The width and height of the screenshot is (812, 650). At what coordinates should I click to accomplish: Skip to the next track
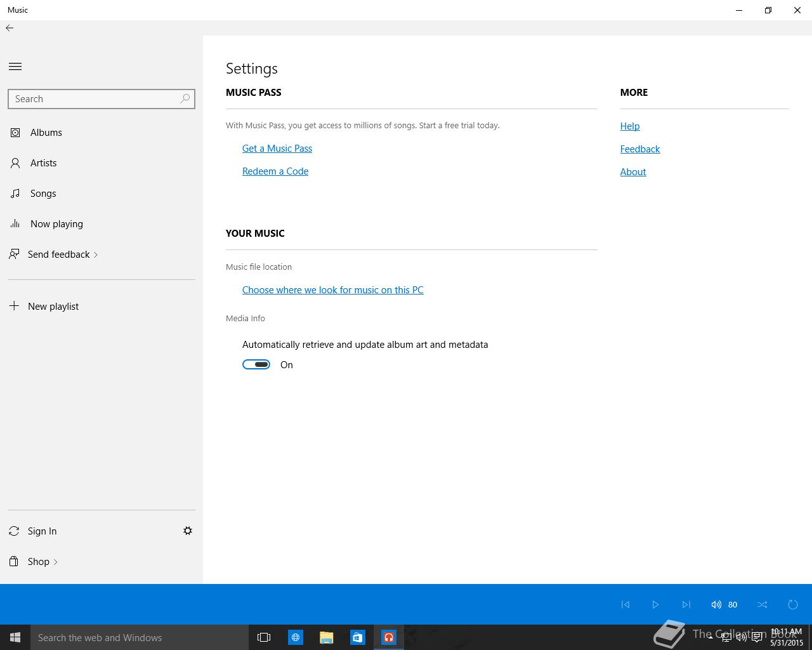[686, 605]
